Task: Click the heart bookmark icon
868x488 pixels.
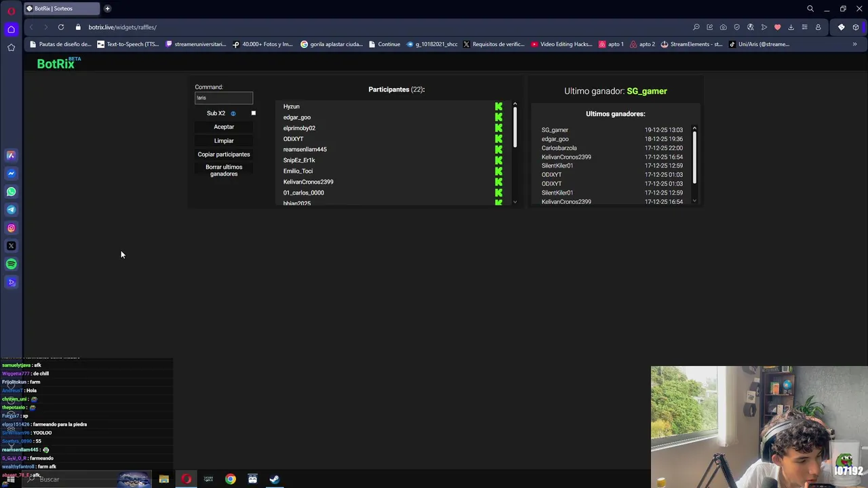Action: click(x=777, y=27)
